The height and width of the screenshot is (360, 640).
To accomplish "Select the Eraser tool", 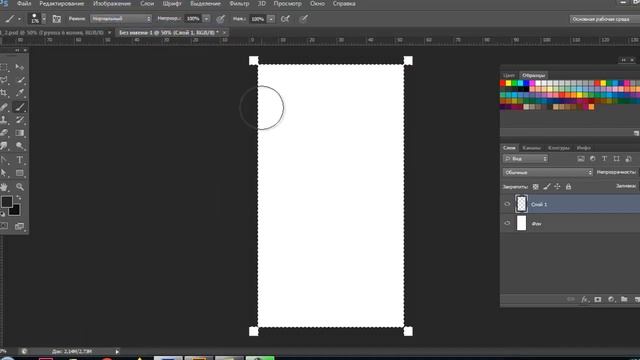I will pyautogui.click(x=4, y=133).
